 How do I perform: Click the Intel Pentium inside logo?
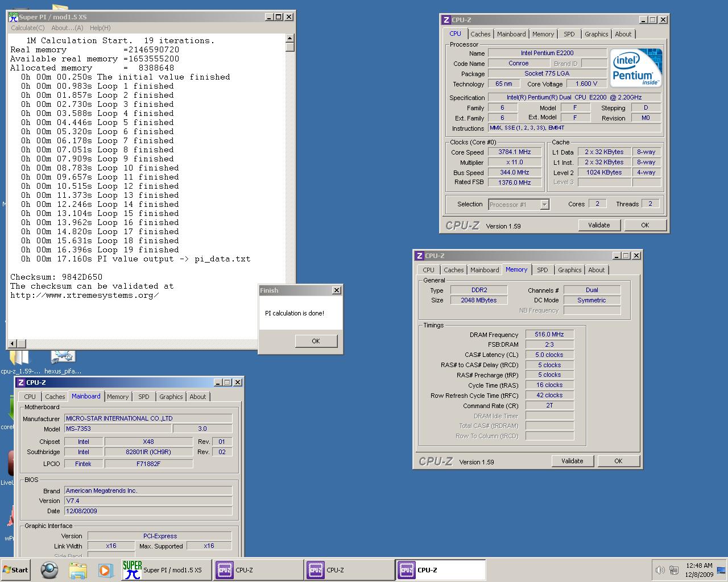(636, 68)
